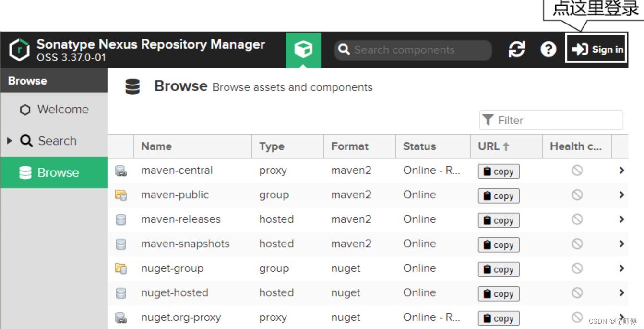The image size is (644, 329).
Task: Open the maven-public repository name
Action: point(175,195)
